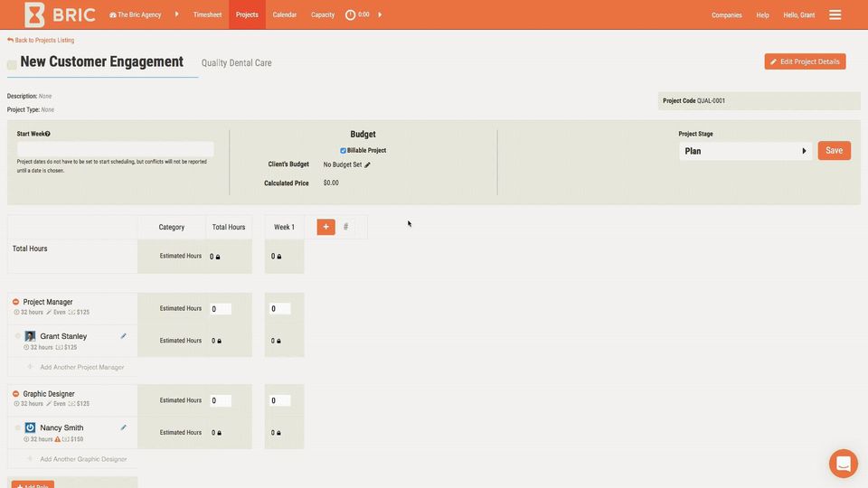Viewport: 868px width, 488px height.
Task: Toggle Billable Project checkbox
Action: click(343, 151)
